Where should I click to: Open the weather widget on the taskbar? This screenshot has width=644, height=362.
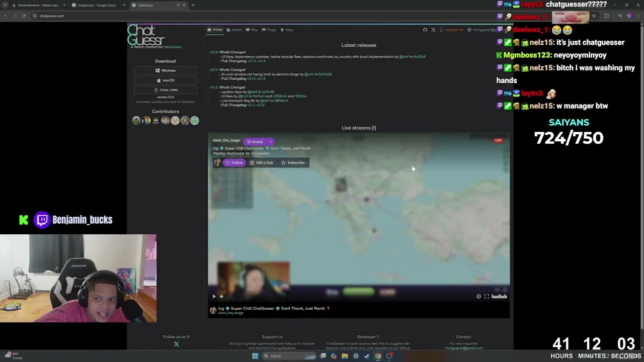coord(14,356)
